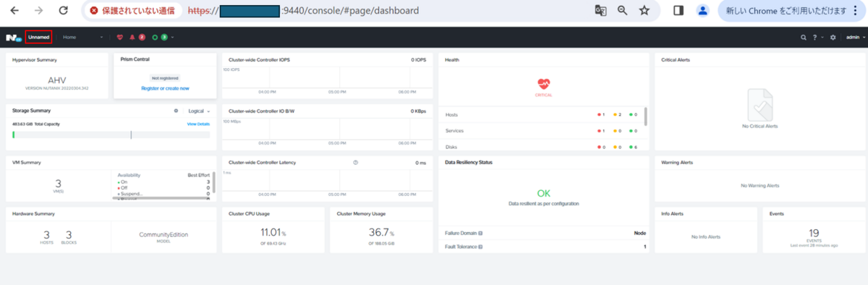Click the OK data resiliency status
The width and height of the screenshot is (868, 285).
tap(543, 193)
